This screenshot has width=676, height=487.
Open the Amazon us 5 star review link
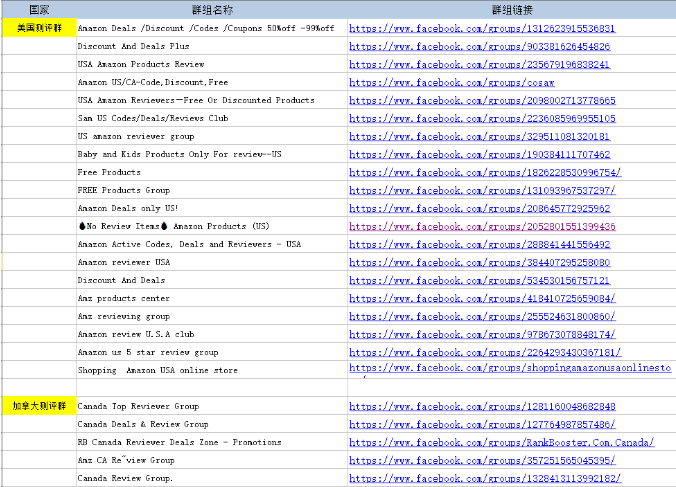pos(485,353)
